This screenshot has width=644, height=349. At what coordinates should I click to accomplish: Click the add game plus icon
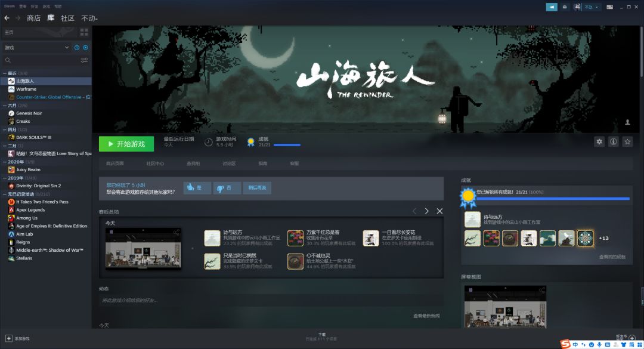8,338
